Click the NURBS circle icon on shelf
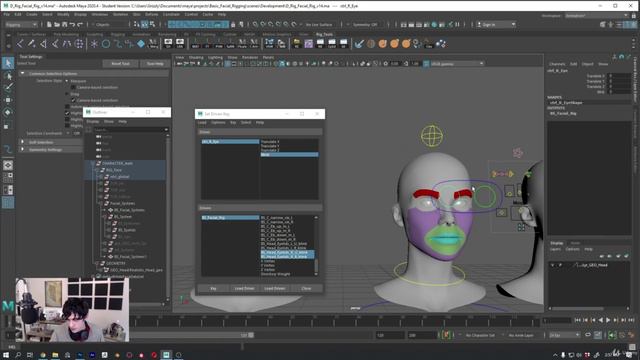 [106, 44]
